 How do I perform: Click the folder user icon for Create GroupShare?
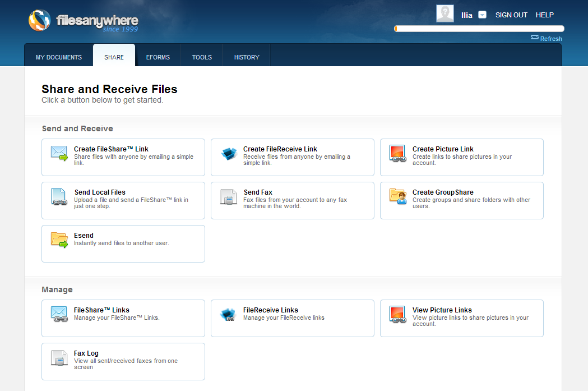[397, 196]
